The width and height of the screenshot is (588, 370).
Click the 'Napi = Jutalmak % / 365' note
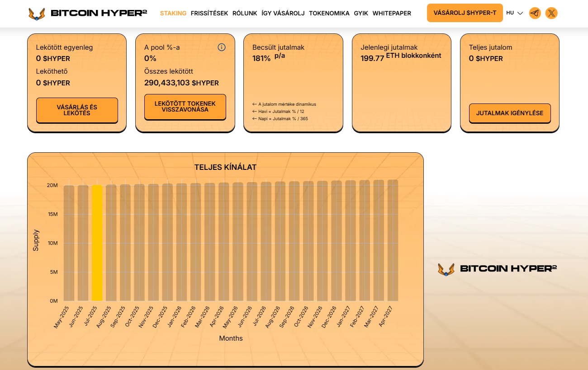[x=280, y=118]
